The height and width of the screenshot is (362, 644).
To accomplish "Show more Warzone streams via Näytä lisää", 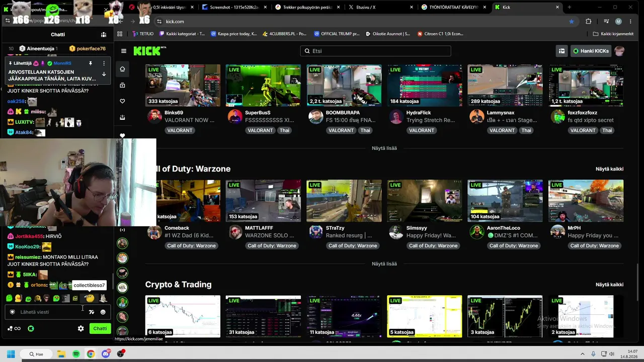I will pos(384,264).
